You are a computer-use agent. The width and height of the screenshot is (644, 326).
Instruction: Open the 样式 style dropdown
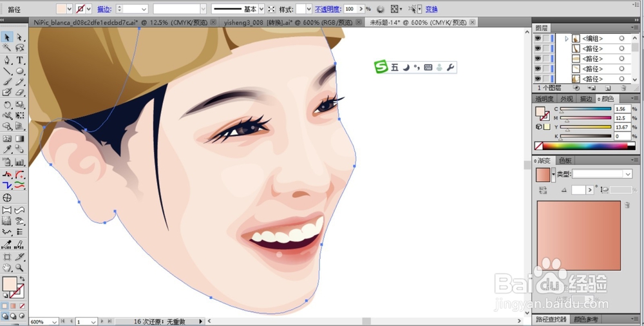pyautogui.click(x=309, y=8)
